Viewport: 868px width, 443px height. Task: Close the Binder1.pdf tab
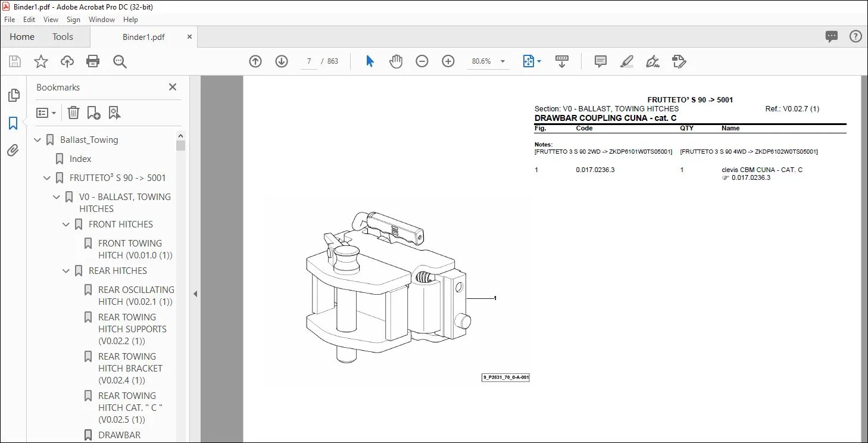(x=190, y=36)
